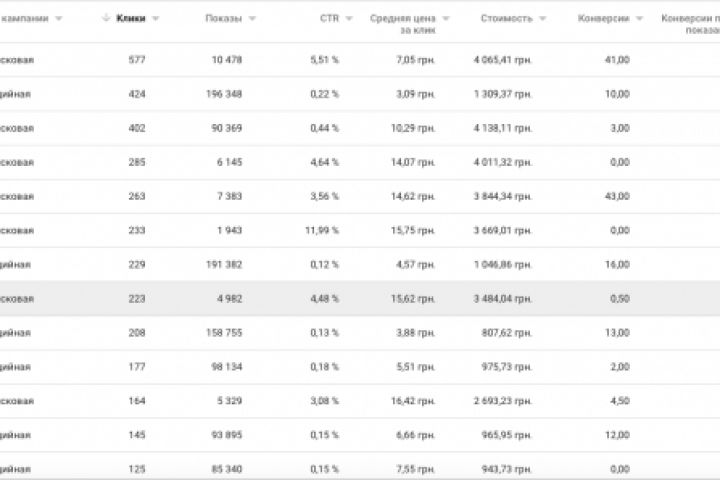Click the Показы column header
The image size is (720, 480).
click(222, 19)
